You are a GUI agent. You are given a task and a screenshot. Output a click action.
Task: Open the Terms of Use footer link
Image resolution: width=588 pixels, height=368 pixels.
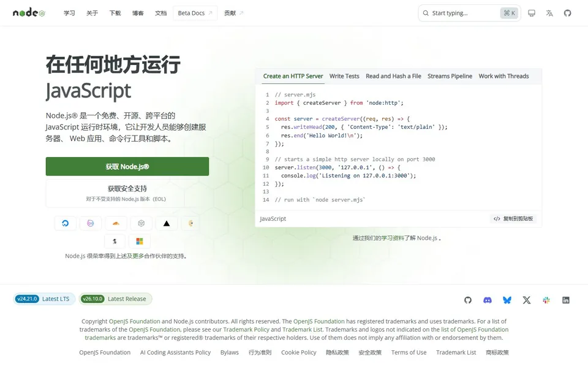pos(409,352)
